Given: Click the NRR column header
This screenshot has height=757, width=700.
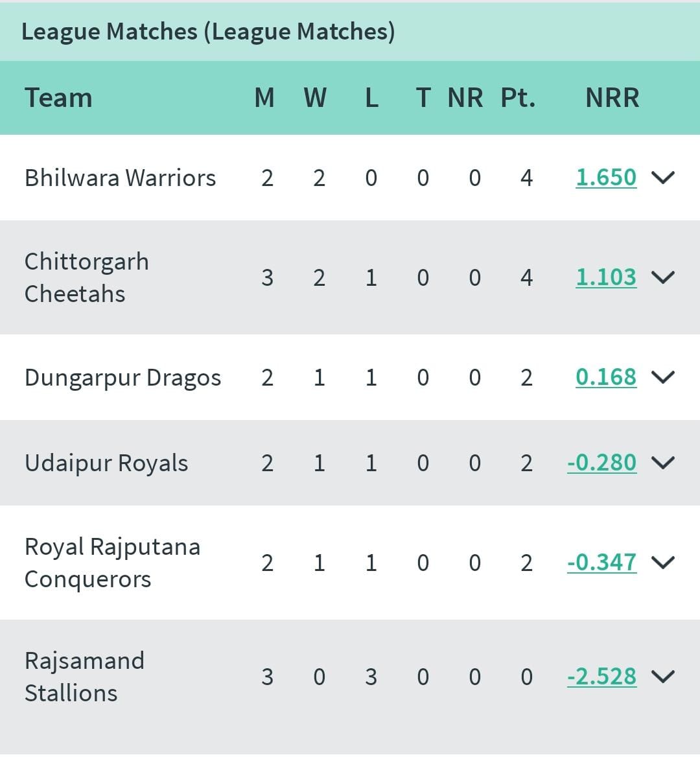Looking at the screenshot, I should (612, 98).
